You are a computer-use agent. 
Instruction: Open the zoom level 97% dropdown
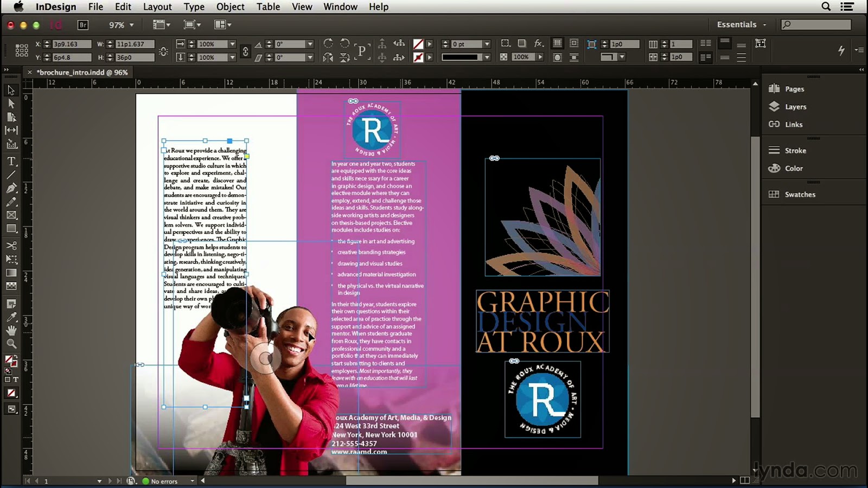pos(120,24)
